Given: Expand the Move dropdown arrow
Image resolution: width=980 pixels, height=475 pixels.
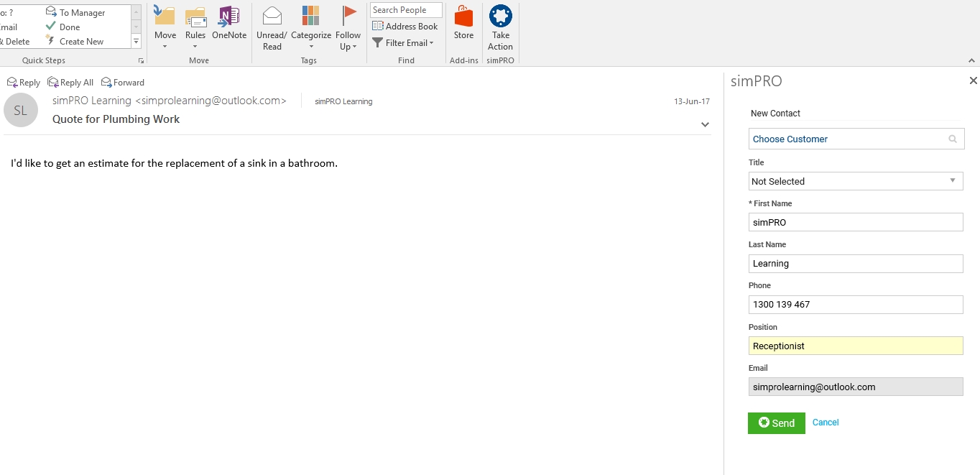Looking at the screenshot, I should [165, 47].
